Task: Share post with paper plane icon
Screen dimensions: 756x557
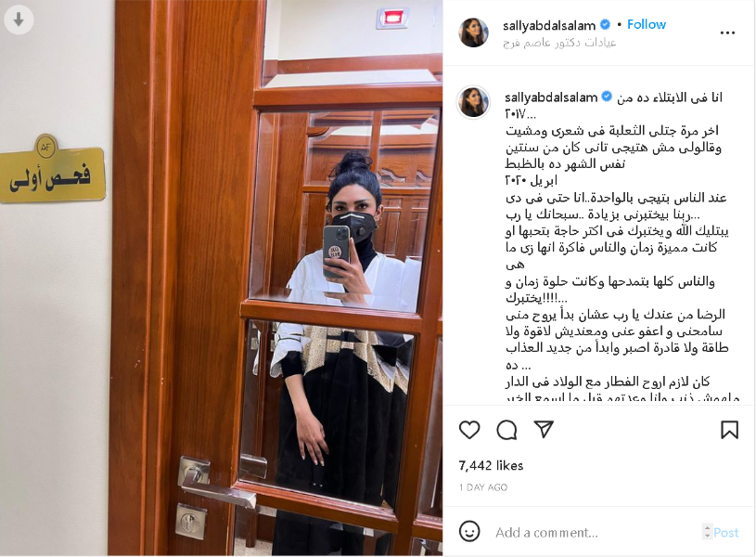Action: (544, 429)
